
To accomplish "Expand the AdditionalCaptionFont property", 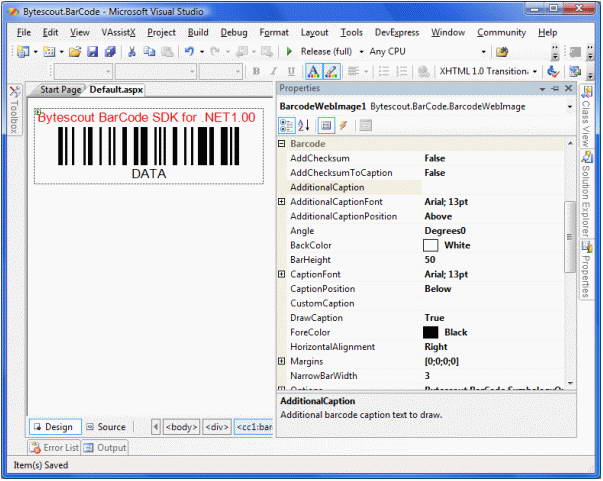I will pyautogui.click(x=282, y=202).
